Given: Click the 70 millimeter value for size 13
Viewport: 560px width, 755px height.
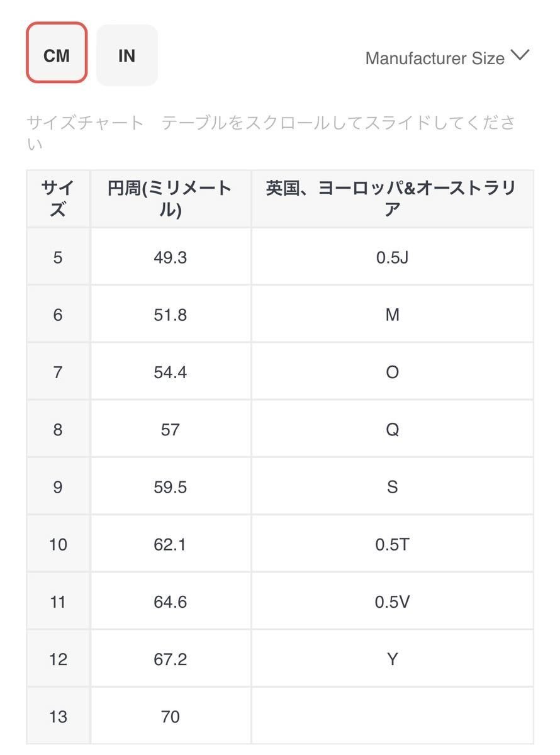Looking at the screenshot, I should coord(171,716).
